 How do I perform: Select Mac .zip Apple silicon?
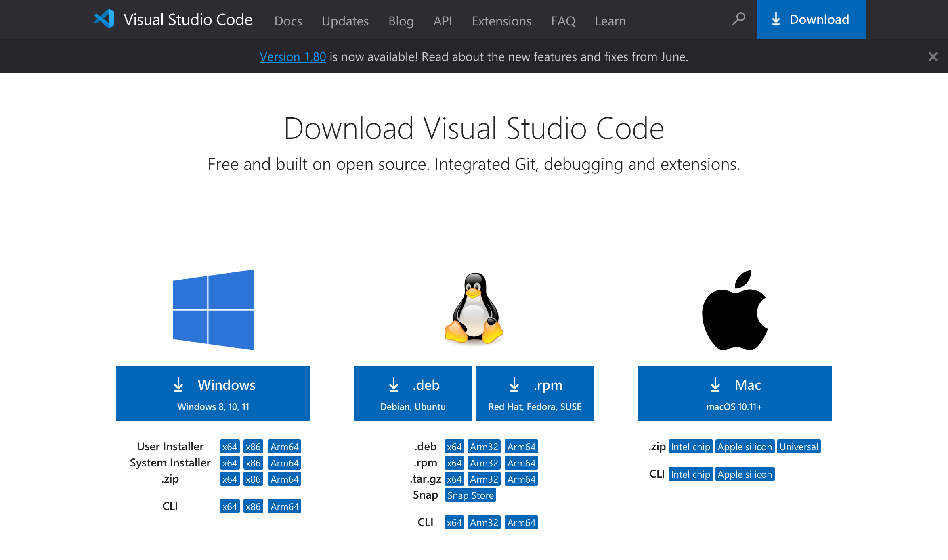pos(745,447)
